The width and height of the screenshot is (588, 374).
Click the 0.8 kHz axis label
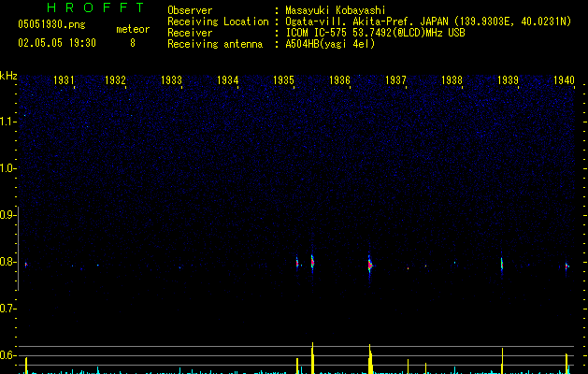[x=7, y=262]
